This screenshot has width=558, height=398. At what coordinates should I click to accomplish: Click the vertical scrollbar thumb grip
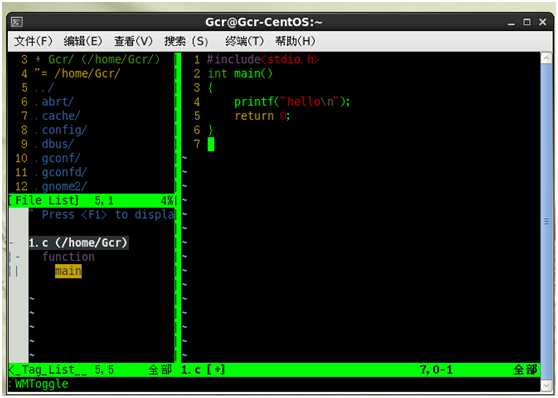pos(546,221)
